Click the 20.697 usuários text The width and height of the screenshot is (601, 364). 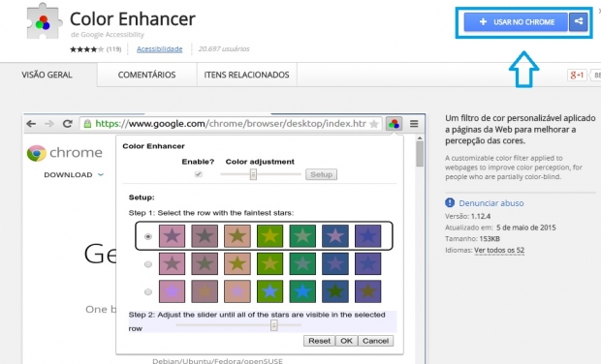224,49
